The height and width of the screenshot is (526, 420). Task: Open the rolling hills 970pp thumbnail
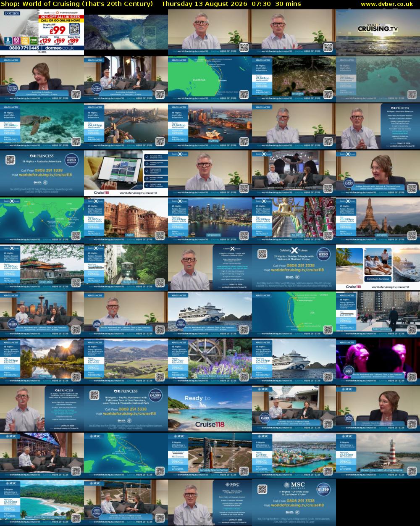coord(126,361)
